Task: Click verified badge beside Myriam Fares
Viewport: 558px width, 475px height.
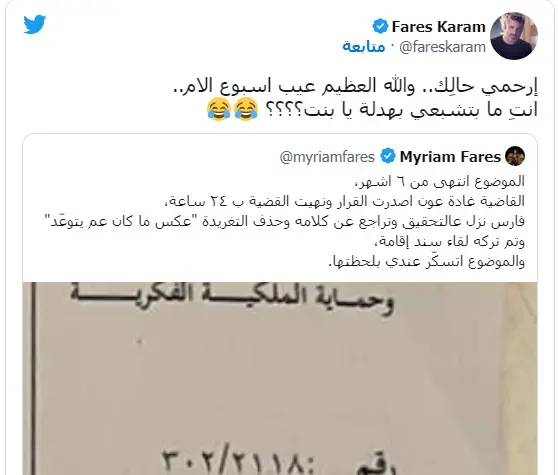Action: point(388,157)
